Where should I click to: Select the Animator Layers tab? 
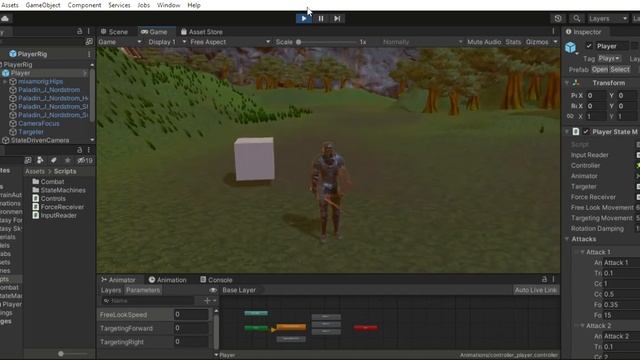111,290
